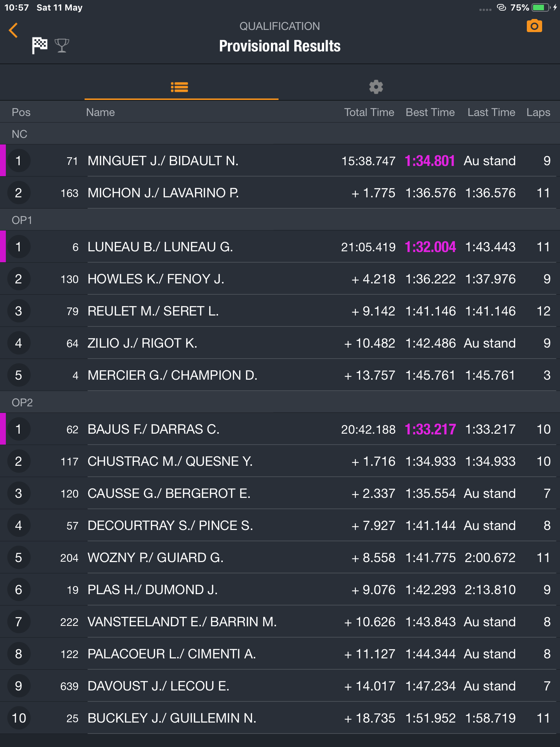Image resolution: width=560 pixels, height=747 pixels.
Task: Collapse the OP1 class section header
Action: click(280, 220)
